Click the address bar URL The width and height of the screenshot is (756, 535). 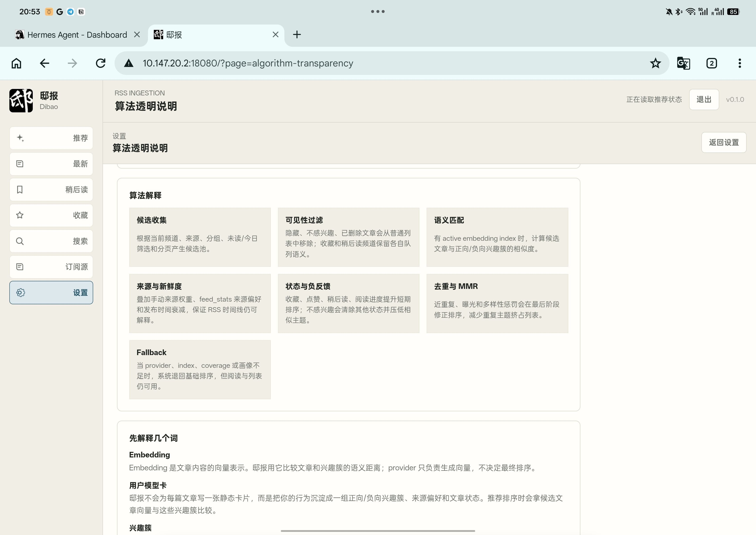[x=248, y=63]
